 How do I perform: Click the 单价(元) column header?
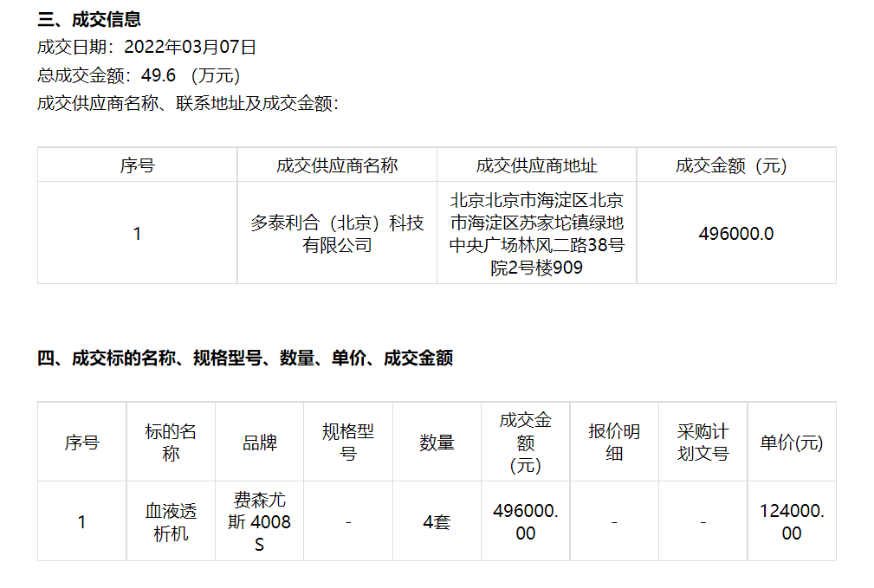(x=792, y=443)
